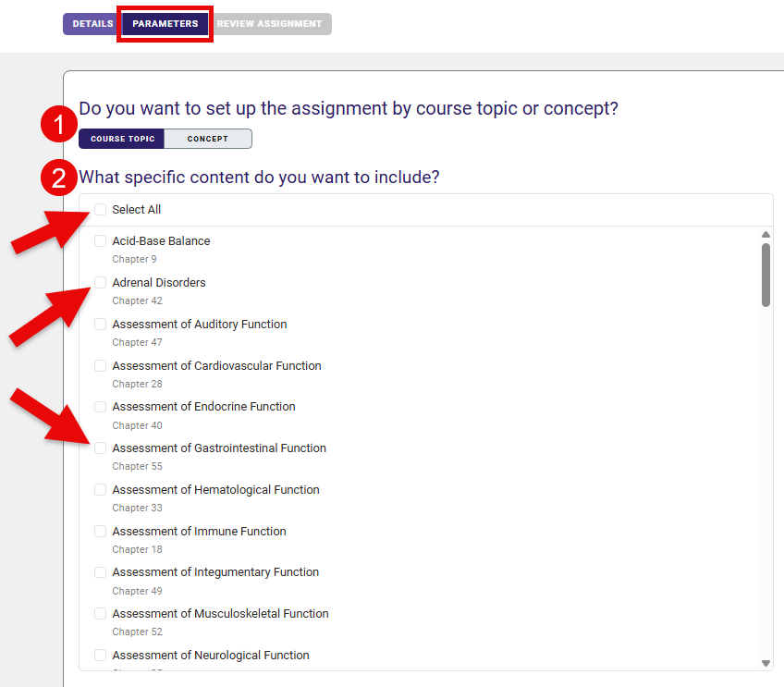Check Assessment of Gastrointestinal Function box
This screenshot has width=784, height=687.
tap(100, 448)
